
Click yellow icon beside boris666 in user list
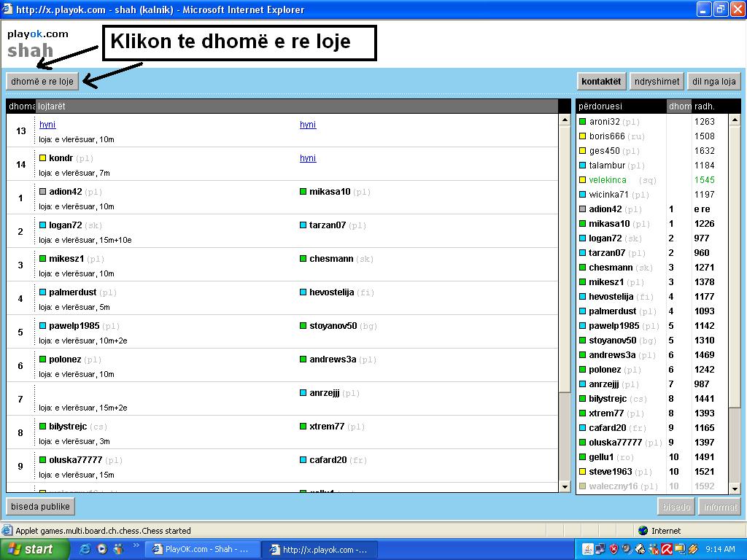582,136
